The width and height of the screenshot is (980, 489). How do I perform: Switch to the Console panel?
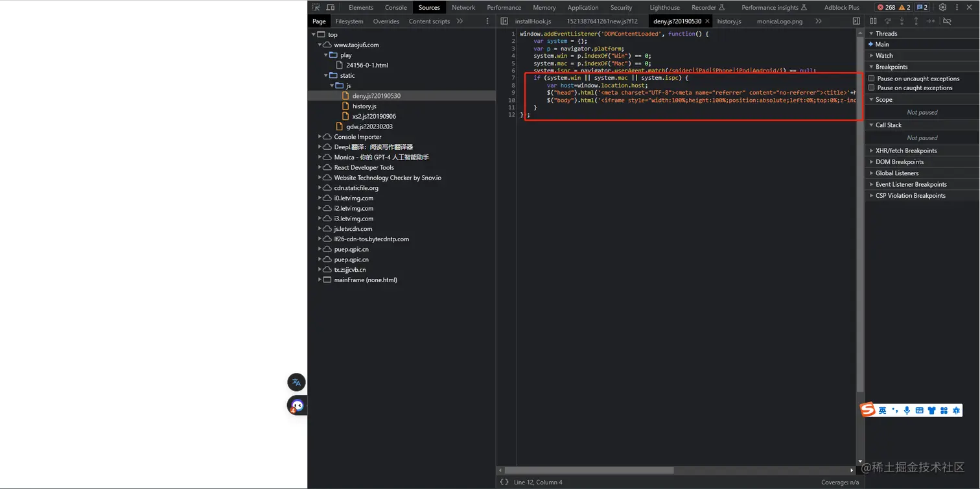[x=396, y=7]
